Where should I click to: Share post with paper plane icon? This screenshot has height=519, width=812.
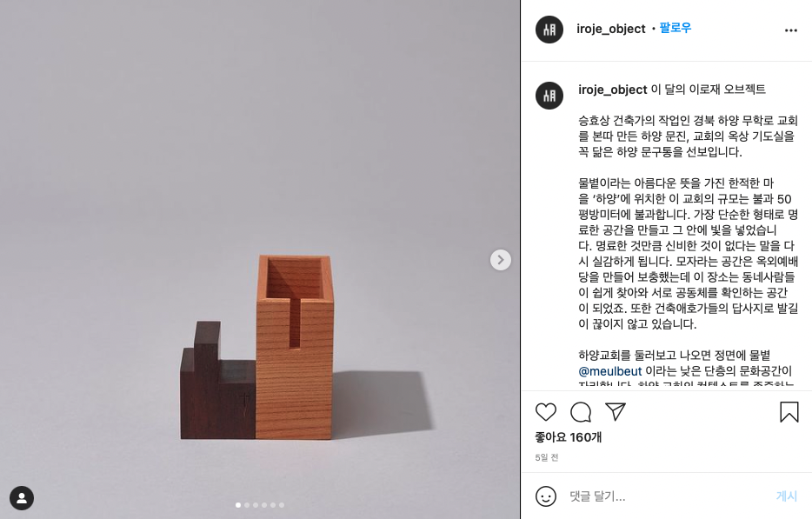click(616, 412)
